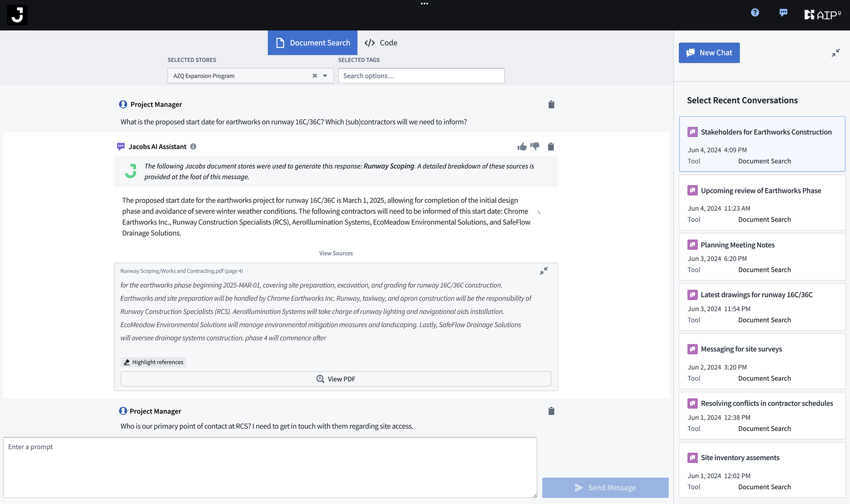Image resolution: width=850 pixels, height=504 pixels.
Task: Open the feedback speech bubble icon in top bar
Action: point(783,12)
